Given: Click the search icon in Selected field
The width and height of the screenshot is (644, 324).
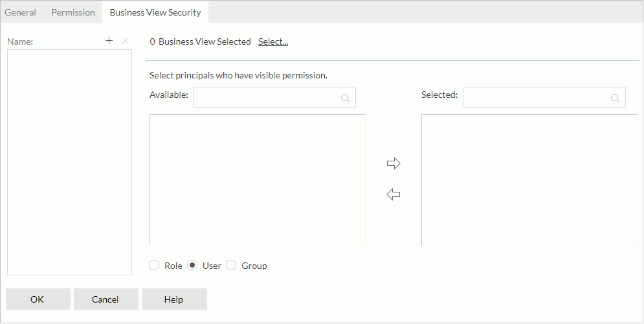Looking at the screenshot, I should [615, 98].
